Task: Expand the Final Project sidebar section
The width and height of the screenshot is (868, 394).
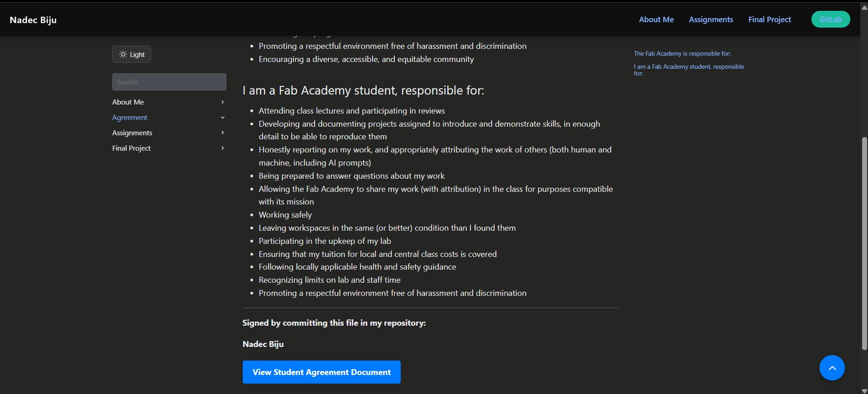Action: tap(222, 148)
